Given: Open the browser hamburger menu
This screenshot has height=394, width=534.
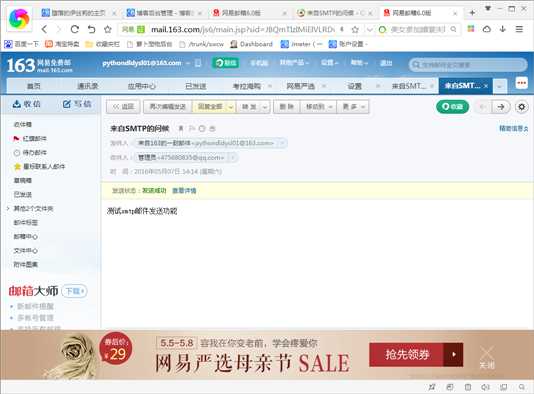Looking at the screenshot, I should pos(519,29).
